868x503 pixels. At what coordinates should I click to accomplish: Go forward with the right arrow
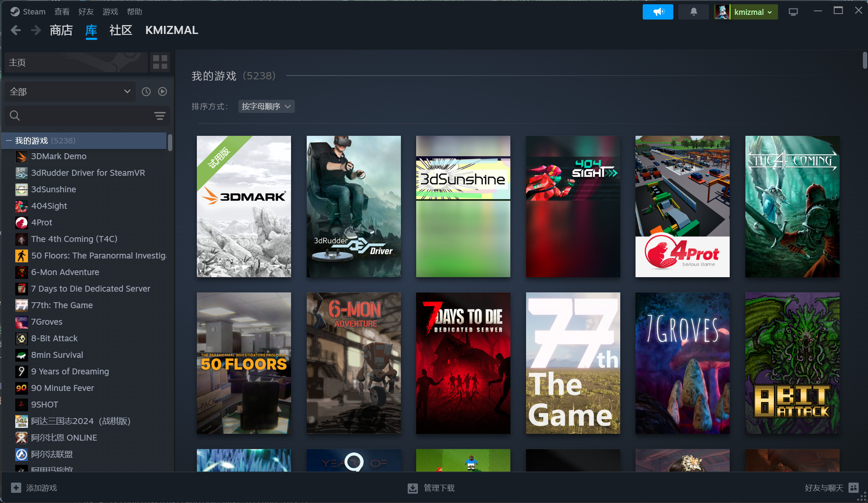(36, 30)
